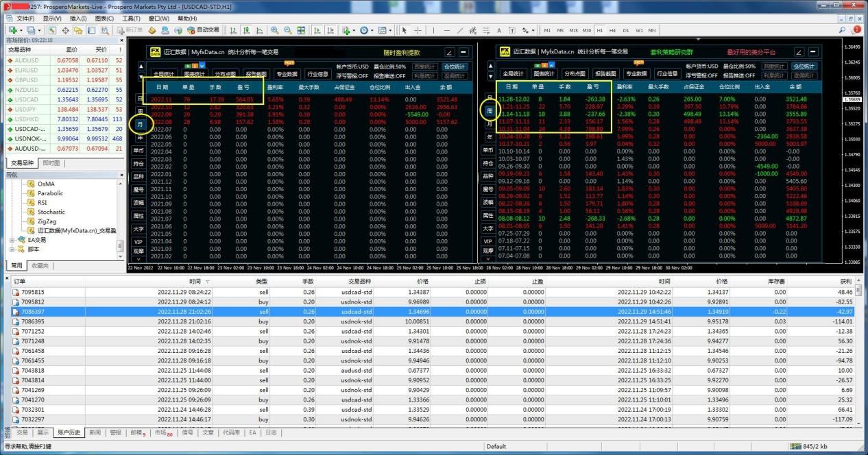Click 时间 column header to sort orders
The height and width of the screenshot is (455, 868).
pos(195,282)
